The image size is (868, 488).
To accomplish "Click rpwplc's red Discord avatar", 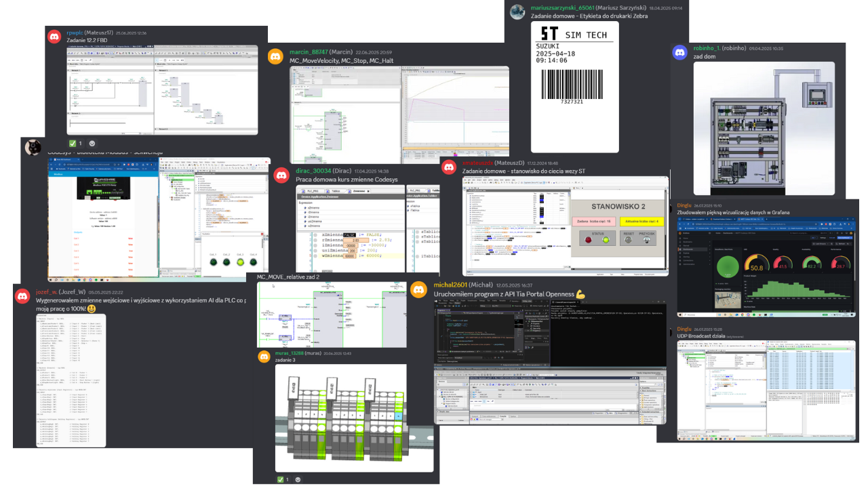I will coord(54,37).
